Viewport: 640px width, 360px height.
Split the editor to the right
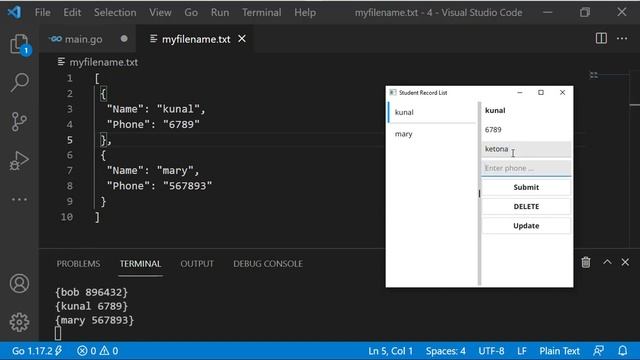601,39
